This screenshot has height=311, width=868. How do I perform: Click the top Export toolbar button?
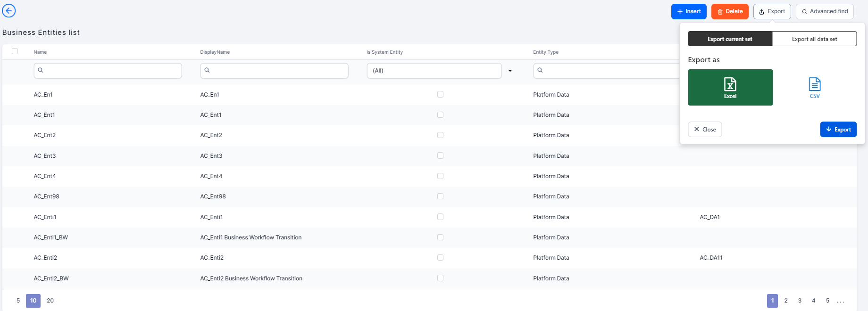pos(772,11)
